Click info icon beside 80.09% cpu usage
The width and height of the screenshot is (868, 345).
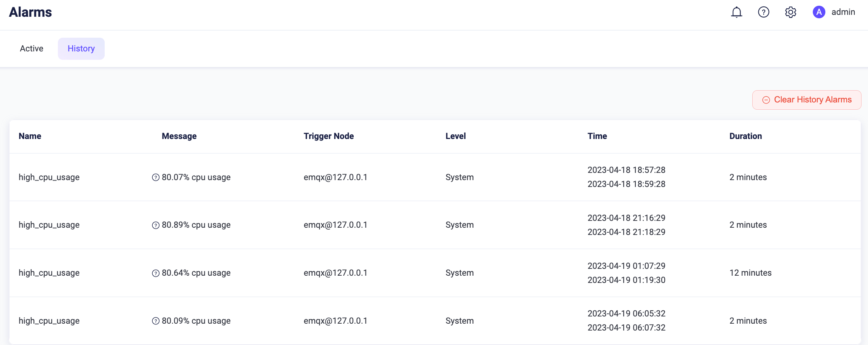click(155, 321)
